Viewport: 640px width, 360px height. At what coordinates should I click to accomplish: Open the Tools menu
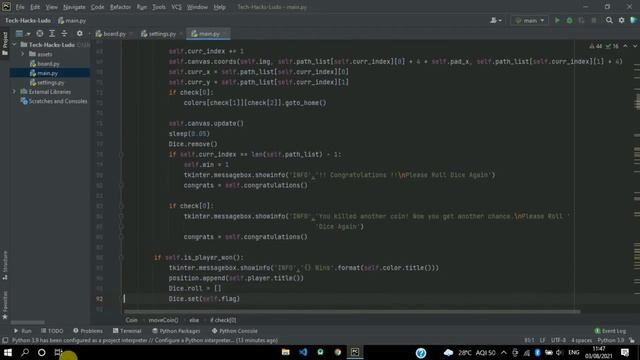[159, 7]
